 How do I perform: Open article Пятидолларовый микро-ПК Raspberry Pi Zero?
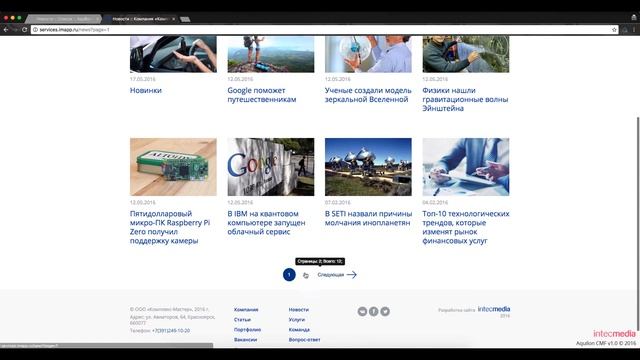[170, 227]
